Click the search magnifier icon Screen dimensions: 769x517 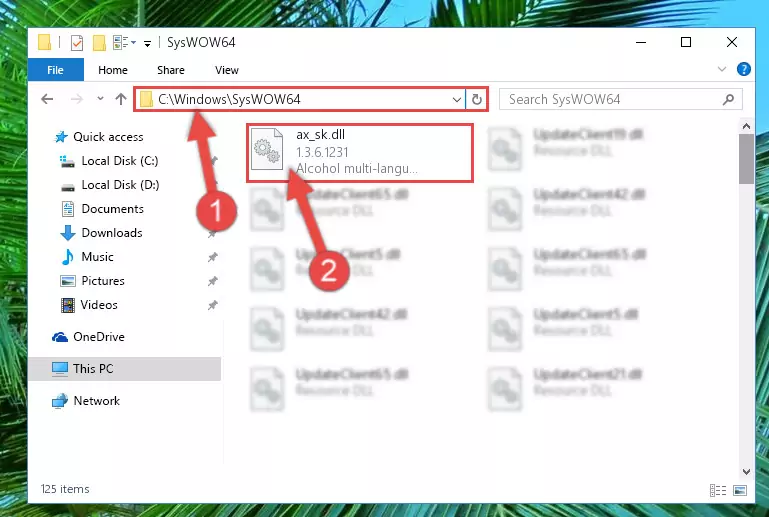coord(728,100)
